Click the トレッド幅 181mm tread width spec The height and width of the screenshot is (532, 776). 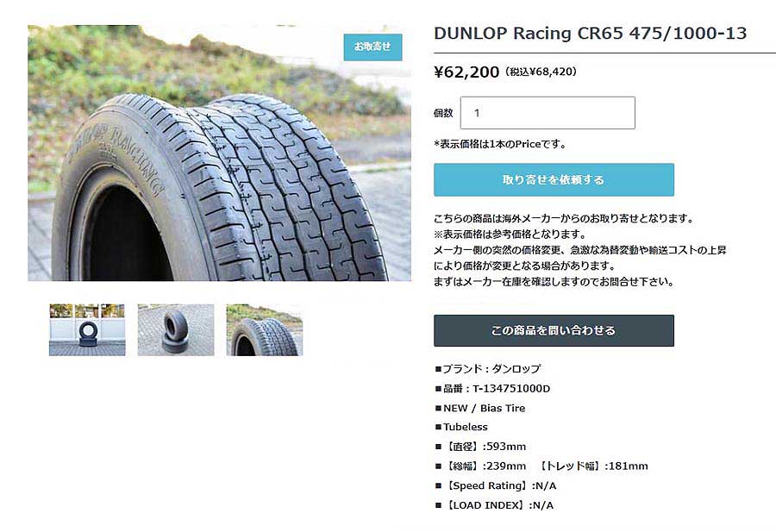pyautogui.click(x=593, y=466)
